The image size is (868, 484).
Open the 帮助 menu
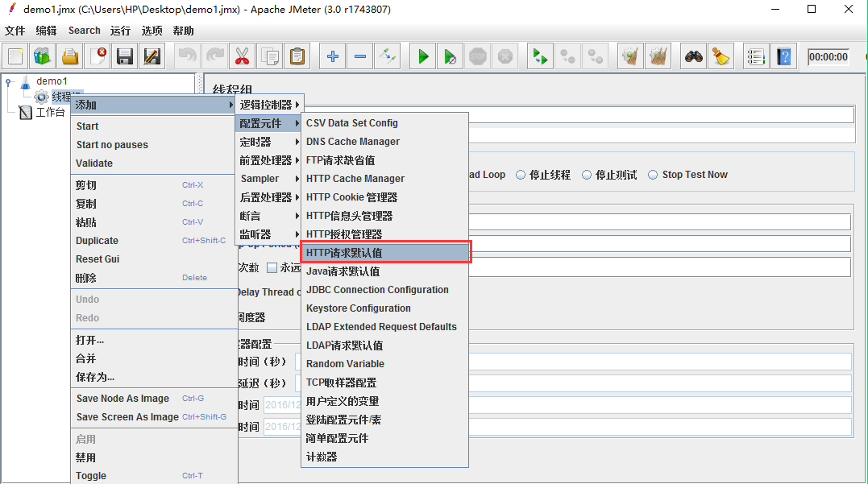tap(183, 31)
